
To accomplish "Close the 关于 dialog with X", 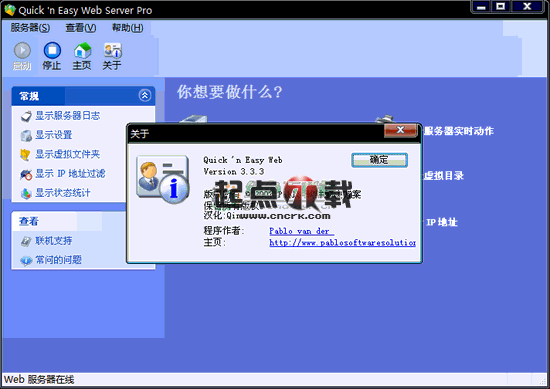I will pyautogui.click(x=401, y=130).
